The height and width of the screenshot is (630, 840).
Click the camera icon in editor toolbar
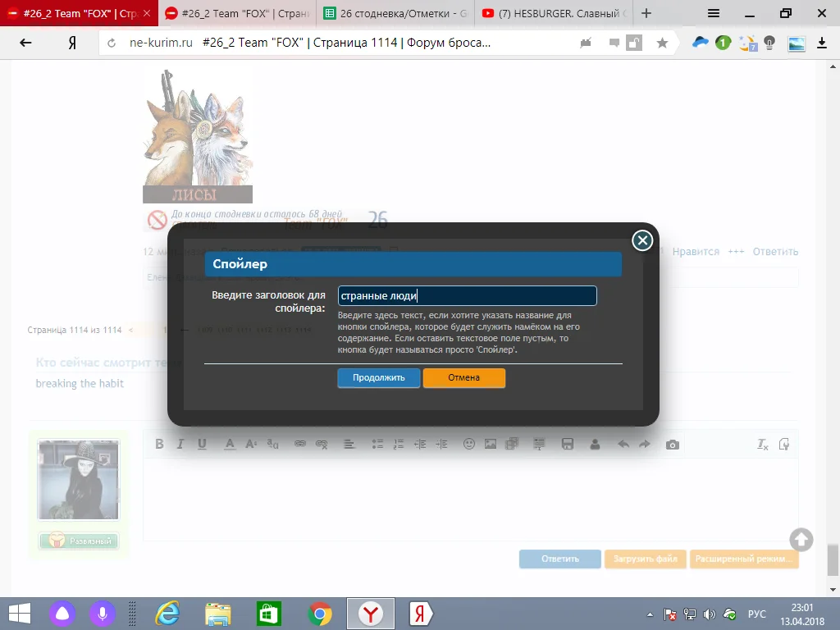point(673,445)
